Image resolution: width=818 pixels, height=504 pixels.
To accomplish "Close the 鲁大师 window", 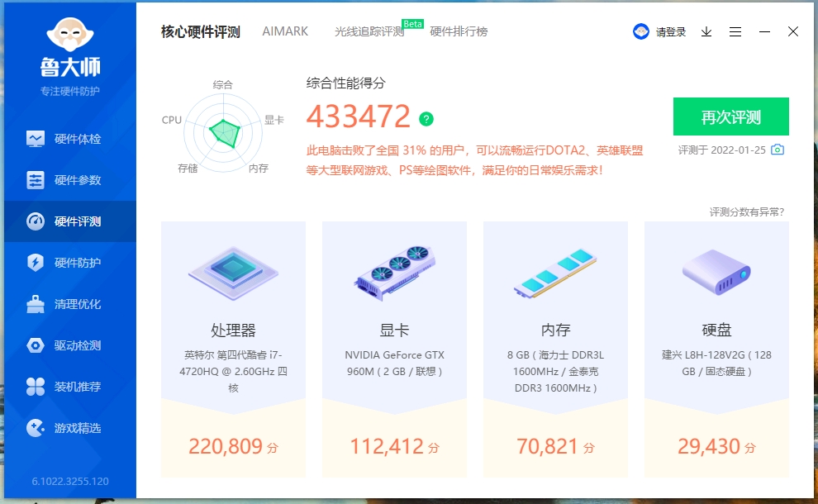I will pos(793,32).
